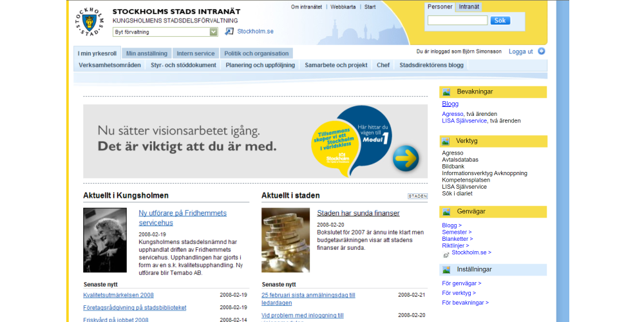Click the yellow arrow button in the vision banner
This screenshot has height=322, width=644.
[406, 158]
